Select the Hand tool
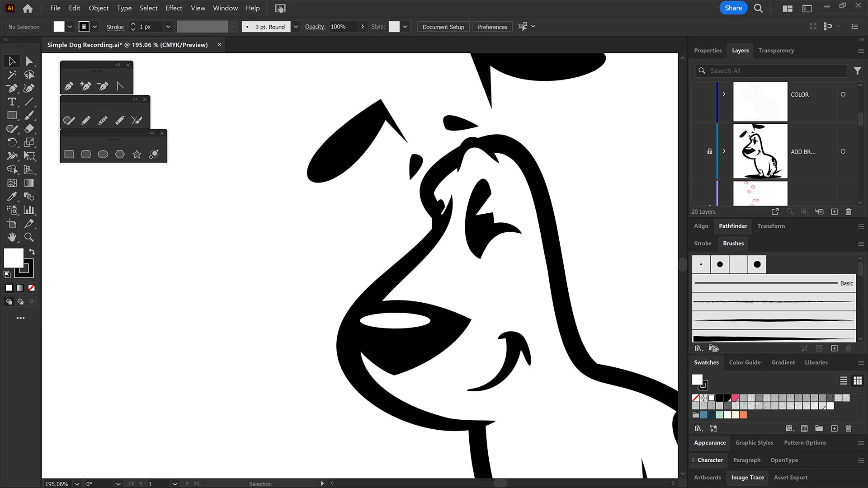This screenshot has width=868, height=488. coord(12,237)
